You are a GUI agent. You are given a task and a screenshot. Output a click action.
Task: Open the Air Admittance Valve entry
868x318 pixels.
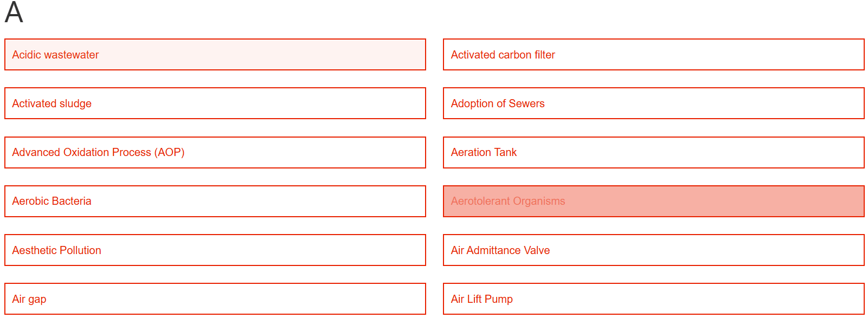[654, 250]
